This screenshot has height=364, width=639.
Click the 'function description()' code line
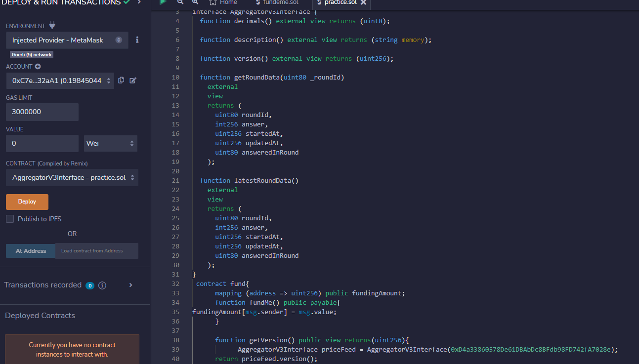tap(316, 40)
